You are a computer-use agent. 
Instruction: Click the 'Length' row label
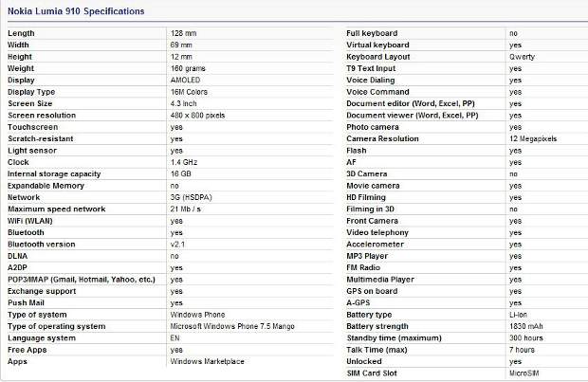click(21, 33)
